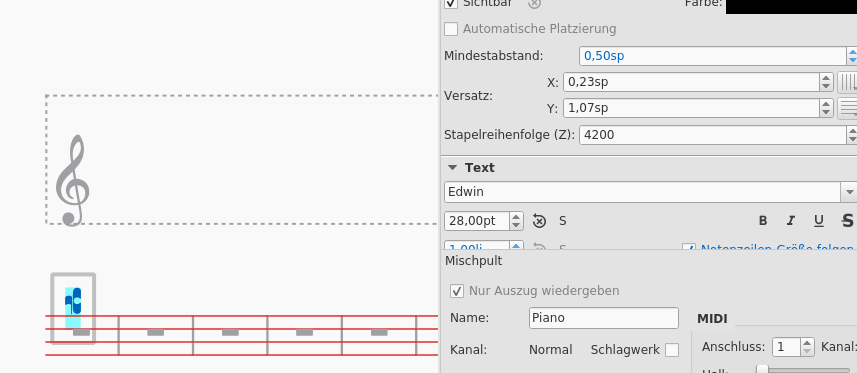Reset font size to style default
The width and height of the screenshot is (857, 373).
[x=539, y=221]
